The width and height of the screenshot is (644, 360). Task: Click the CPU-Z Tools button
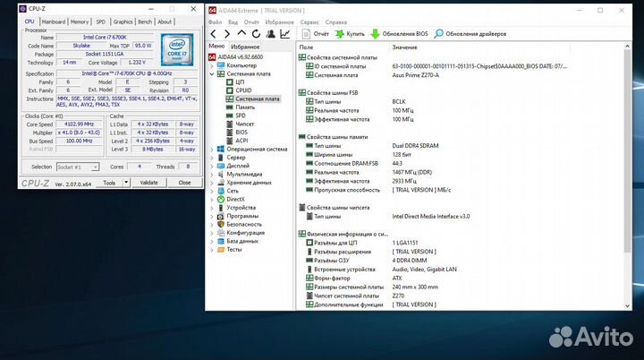(x=109, y=183)
